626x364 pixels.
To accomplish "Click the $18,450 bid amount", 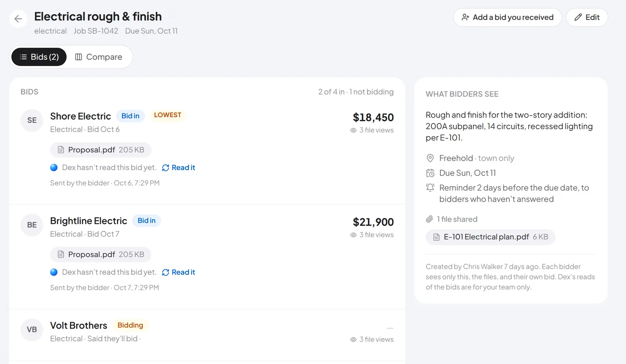I will tap(373, 117).
